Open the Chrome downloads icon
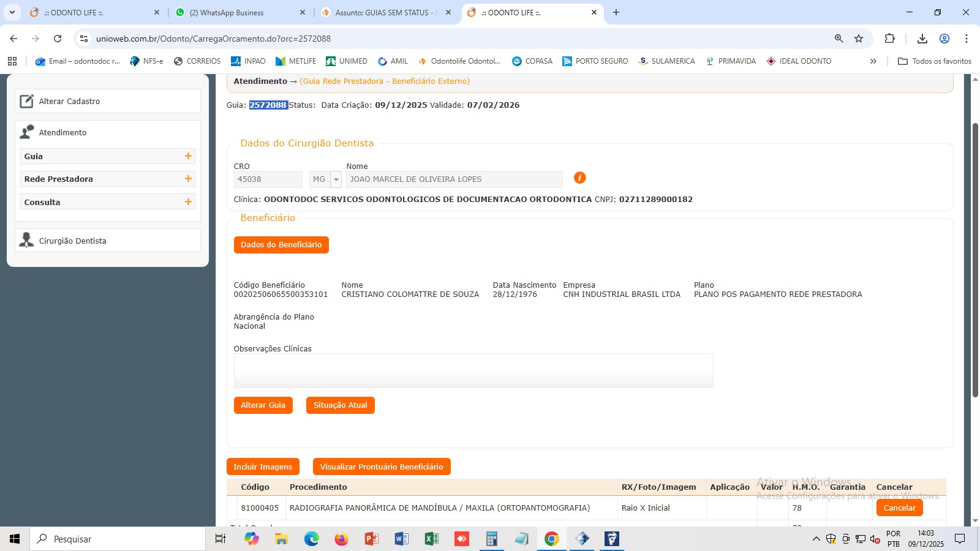The image size is (980, 551). point(922,39)
